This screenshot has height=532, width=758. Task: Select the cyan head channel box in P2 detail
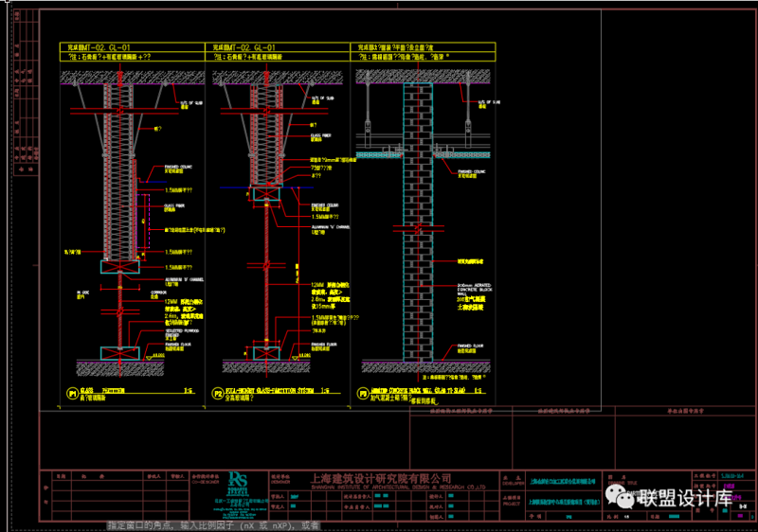point(266,194)
